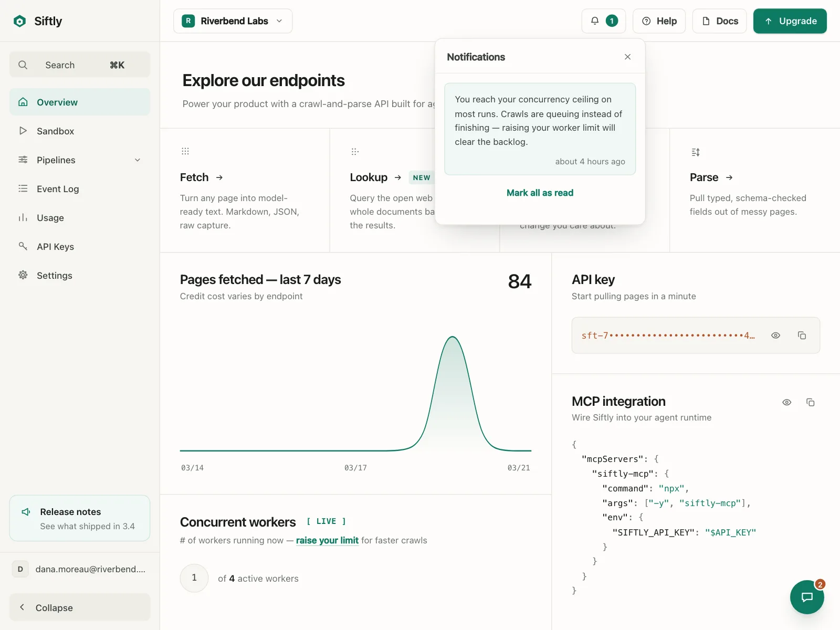
Task: Click the Parse card icon
Action: pyautogui.click(x=696, y=152)
